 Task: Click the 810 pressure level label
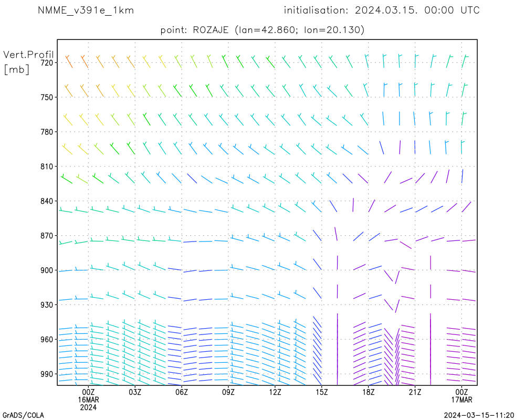(x=47, y=166)
